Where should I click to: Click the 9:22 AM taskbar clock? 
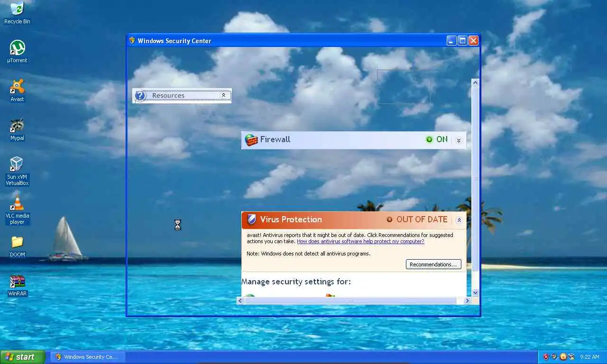point(589,357)
